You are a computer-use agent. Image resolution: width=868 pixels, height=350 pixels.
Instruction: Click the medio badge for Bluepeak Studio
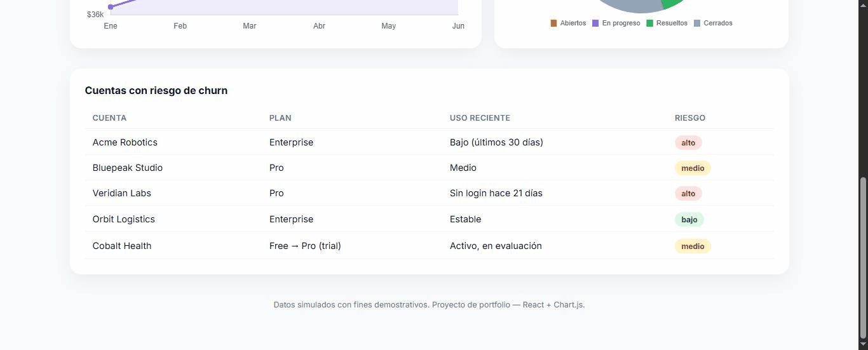point(693,168)
